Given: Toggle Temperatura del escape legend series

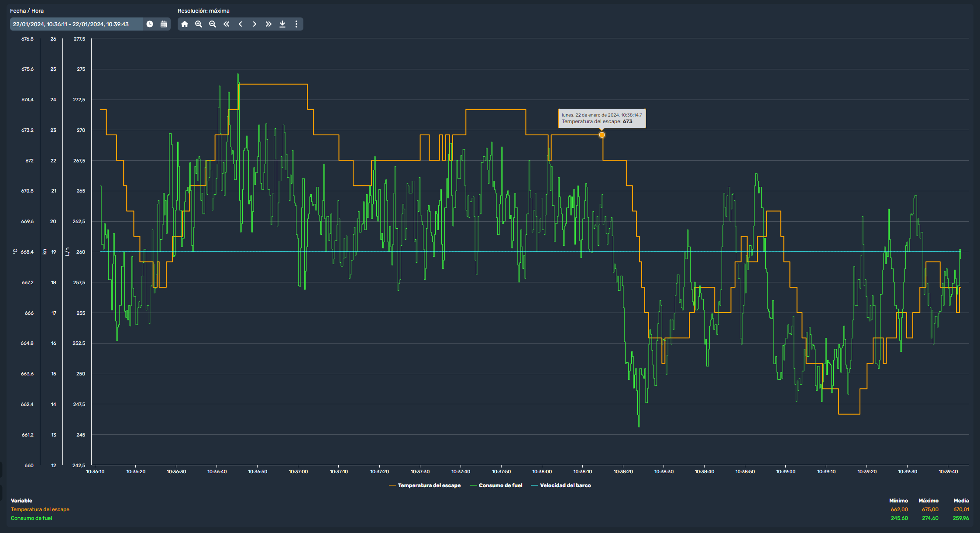Looking at the screenshot, I should tap(425, 485).
